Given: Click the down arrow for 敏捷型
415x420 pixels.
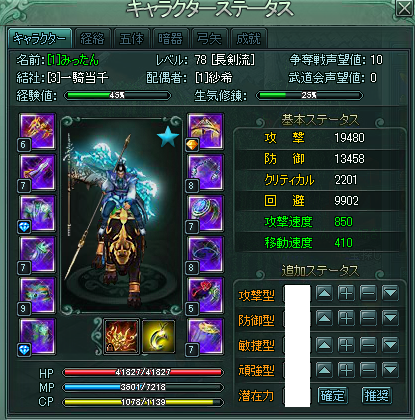Looking at the screenshot, I should pyautogui.click(x=390, y=345).
